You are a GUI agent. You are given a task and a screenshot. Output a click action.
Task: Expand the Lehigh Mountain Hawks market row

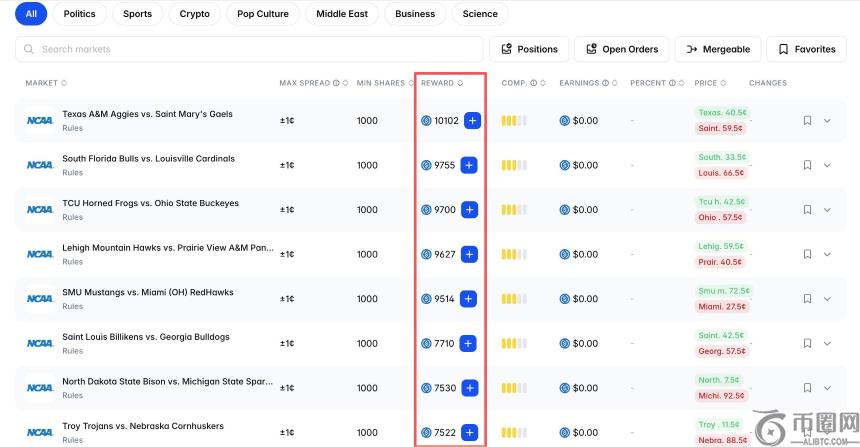tap(827, 255)
